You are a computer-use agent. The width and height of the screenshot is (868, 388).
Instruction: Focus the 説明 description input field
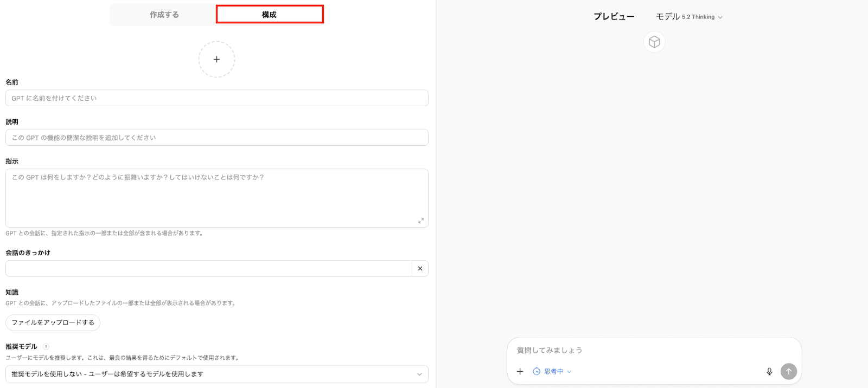[216, 138]
